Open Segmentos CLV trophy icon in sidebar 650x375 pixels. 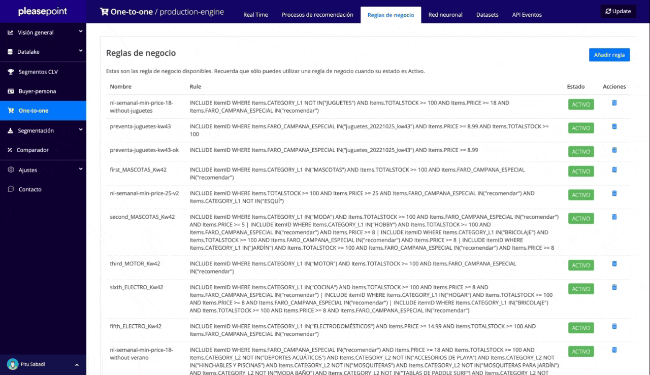click(11, 72)
